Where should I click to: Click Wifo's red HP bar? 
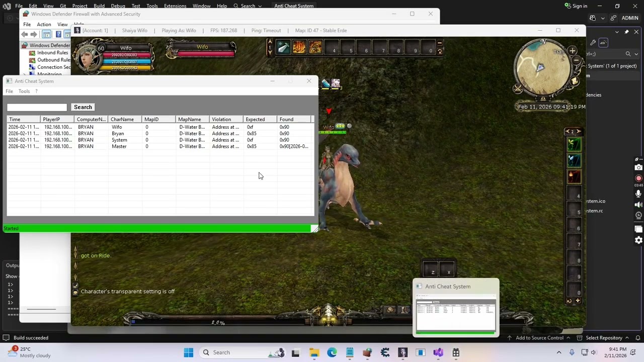coord(127,55)
